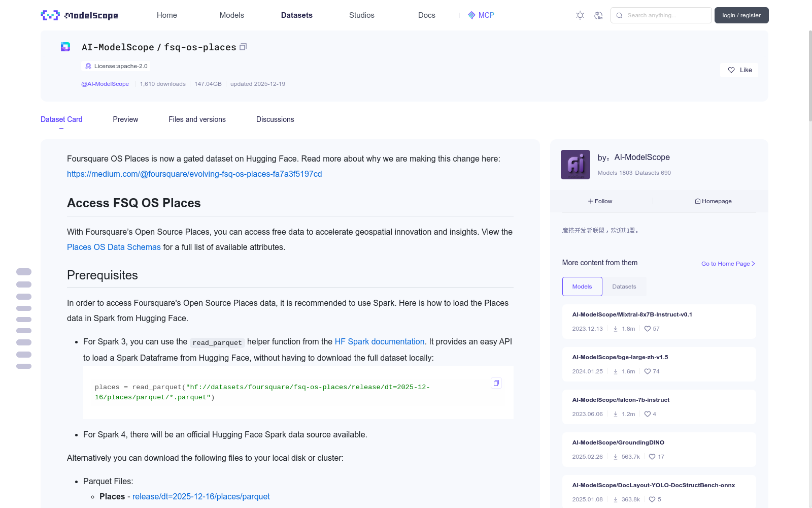Click the Prerequisites heading
The height and width of the screenshot is (508, 812).
click(103, 275)
